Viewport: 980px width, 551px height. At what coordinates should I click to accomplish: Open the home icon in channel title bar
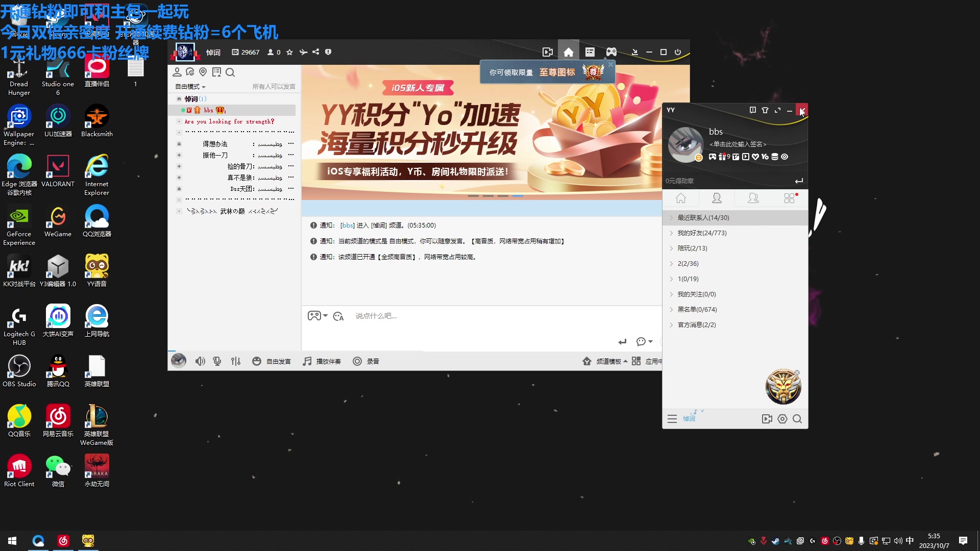[568, 52]
